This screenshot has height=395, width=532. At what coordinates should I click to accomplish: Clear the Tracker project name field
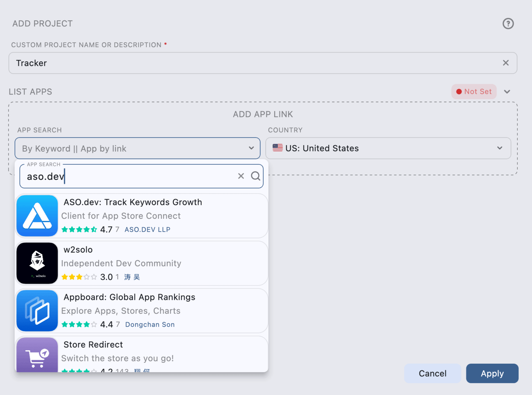point(506,63)
